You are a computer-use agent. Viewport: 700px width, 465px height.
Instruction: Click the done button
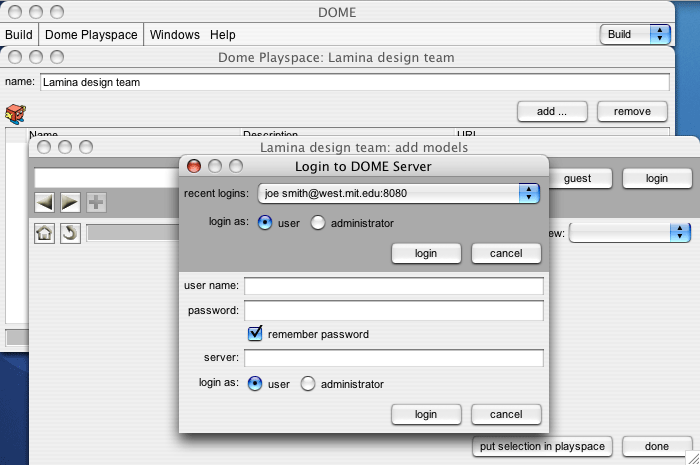657,447
